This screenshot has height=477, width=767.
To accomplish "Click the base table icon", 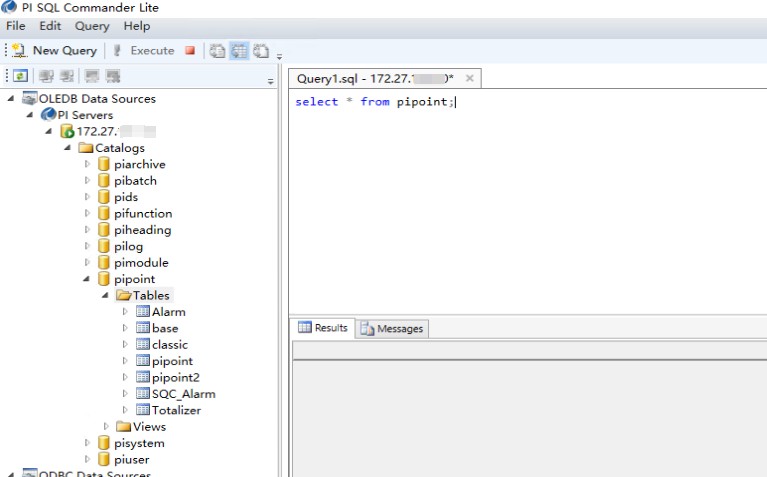I will point(143,328).
